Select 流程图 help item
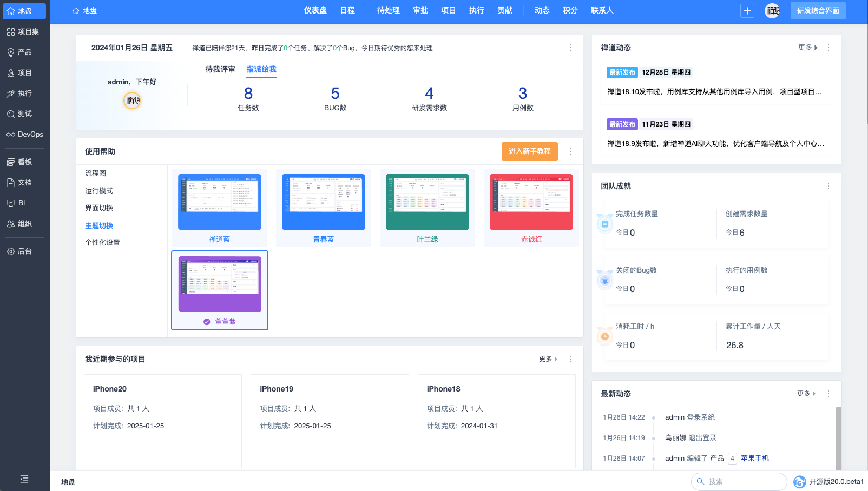The height and width of the screenshot is (491, 868). pos(96,174)
